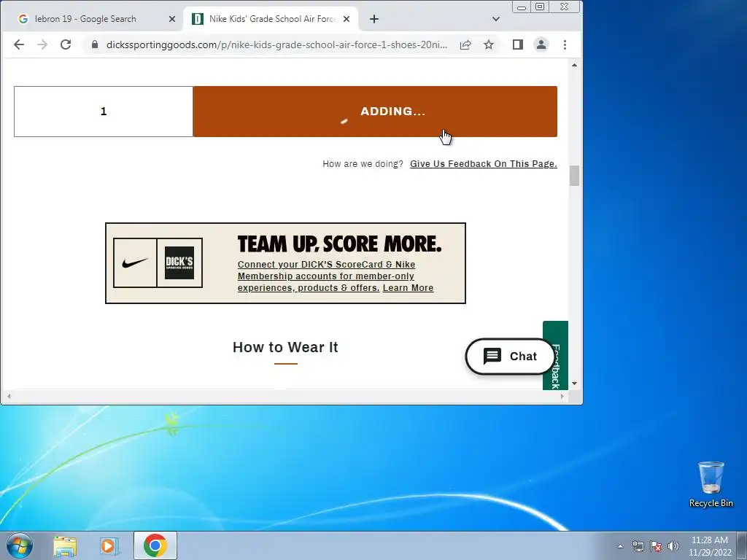Viewport: 747px width, 560px height.
Task: Close the Nike Kids' Air Force tab
Action: tap(347, 19)
